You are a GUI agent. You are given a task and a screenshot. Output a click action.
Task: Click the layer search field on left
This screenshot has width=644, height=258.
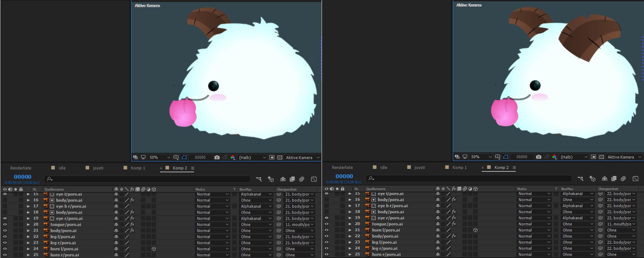coord(147,179)
